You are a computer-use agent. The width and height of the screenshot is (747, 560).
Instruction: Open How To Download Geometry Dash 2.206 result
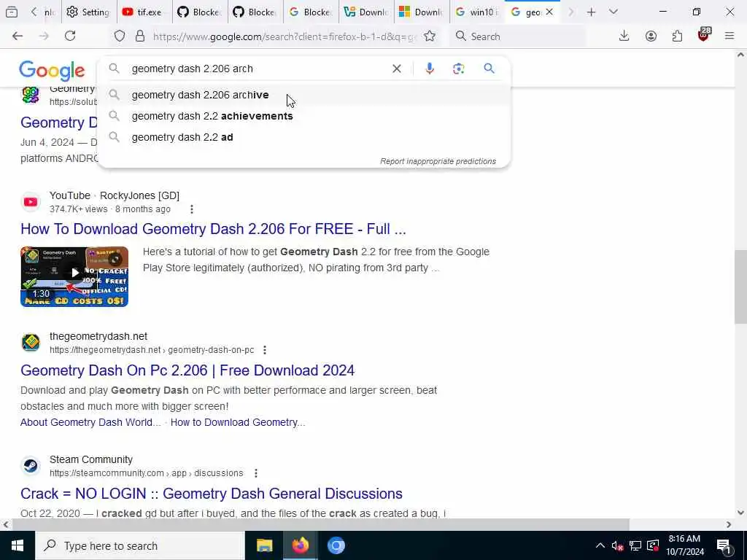coord(213,229)
